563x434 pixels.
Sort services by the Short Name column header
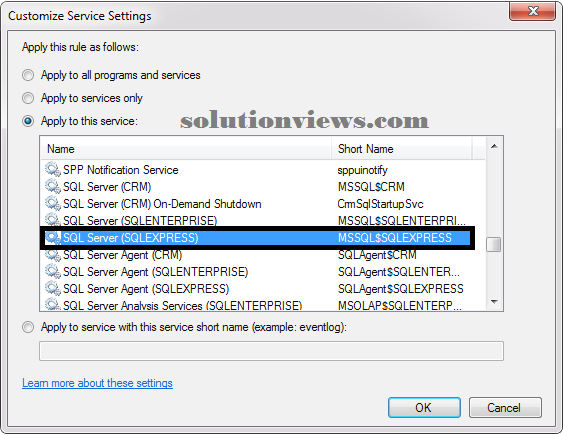coord(402,149)
